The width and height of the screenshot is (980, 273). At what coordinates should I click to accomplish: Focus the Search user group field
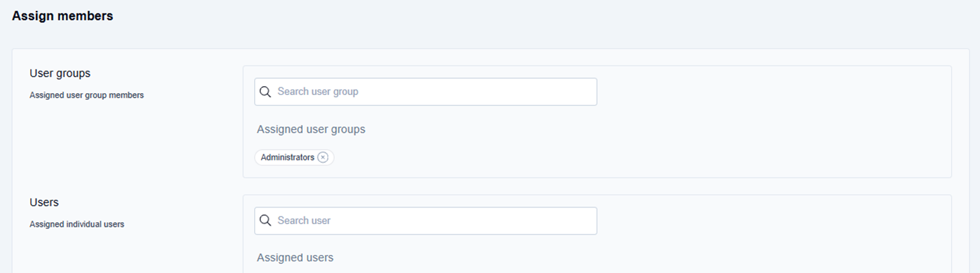(436, 92)
